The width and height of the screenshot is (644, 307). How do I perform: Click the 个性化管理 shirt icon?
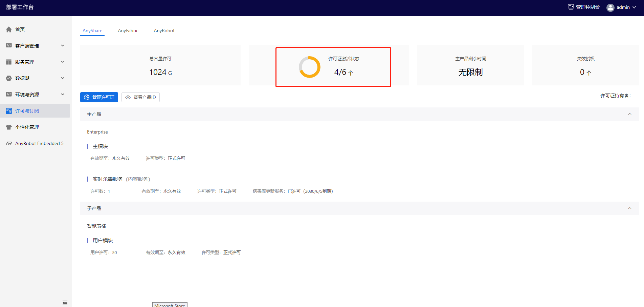click(x=9, y=127)
